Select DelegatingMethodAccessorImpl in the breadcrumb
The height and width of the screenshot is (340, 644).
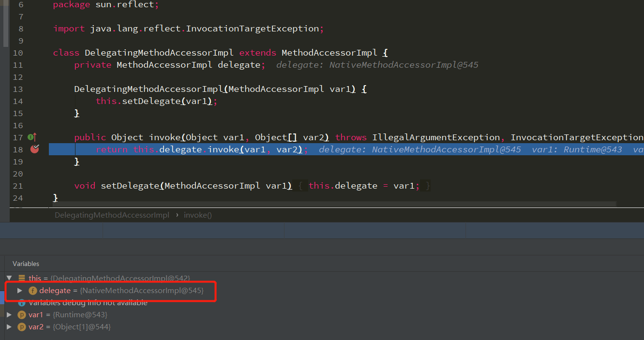(112, 215)
